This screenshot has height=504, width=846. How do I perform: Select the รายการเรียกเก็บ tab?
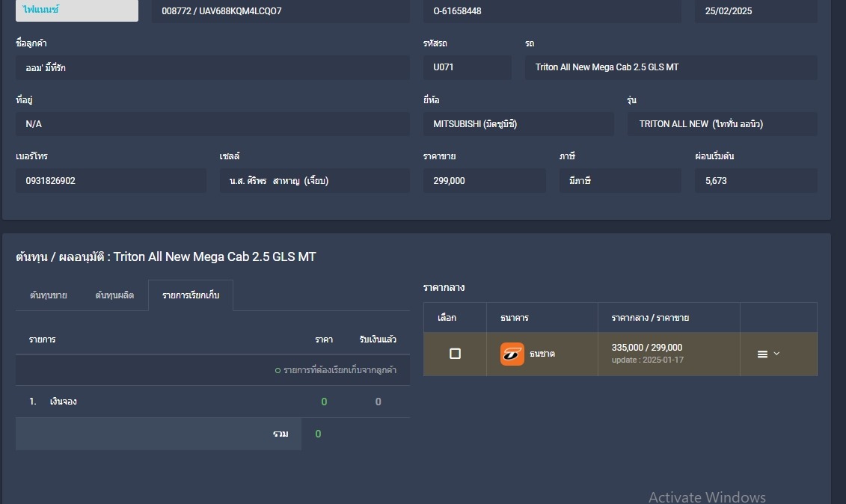[191, 295]
